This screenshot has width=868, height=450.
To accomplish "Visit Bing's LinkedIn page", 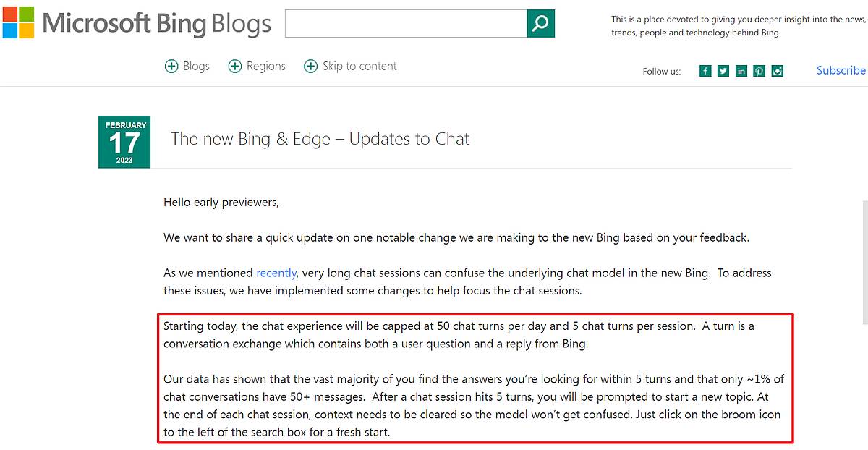I will click(741, 70).
